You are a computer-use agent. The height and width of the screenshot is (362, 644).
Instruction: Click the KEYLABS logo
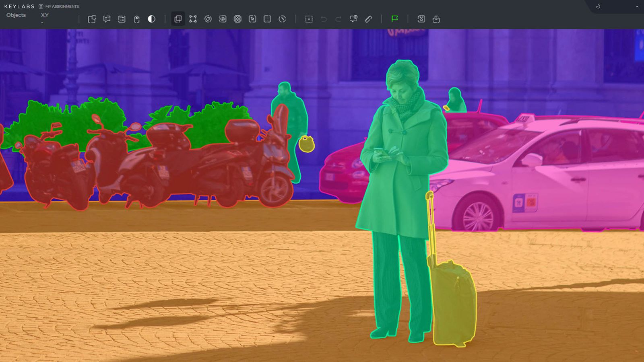(19, 6)
